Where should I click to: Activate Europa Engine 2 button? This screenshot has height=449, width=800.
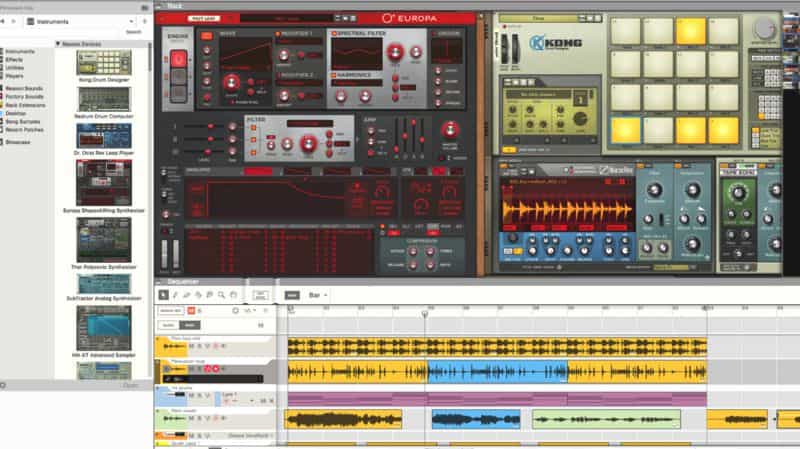point(178,77)
